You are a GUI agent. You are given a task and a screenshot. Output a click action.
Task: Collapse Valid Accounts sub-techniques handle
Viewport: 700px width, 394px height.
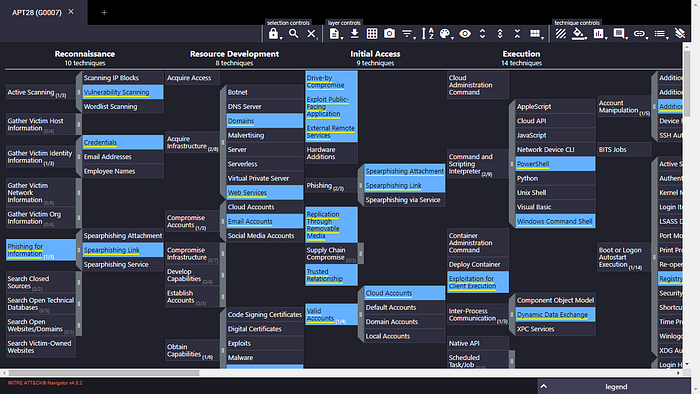click(x=360, y=315)
